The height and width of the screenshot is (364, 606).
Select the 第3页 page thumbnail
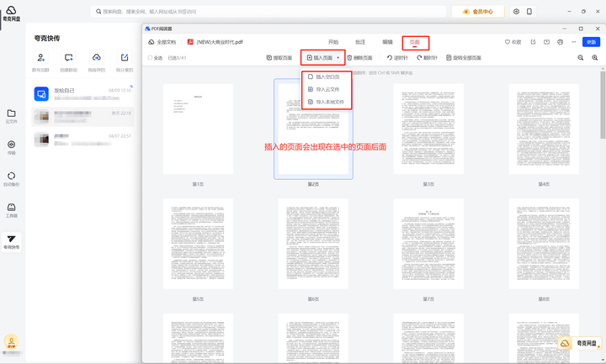[428, 129]
